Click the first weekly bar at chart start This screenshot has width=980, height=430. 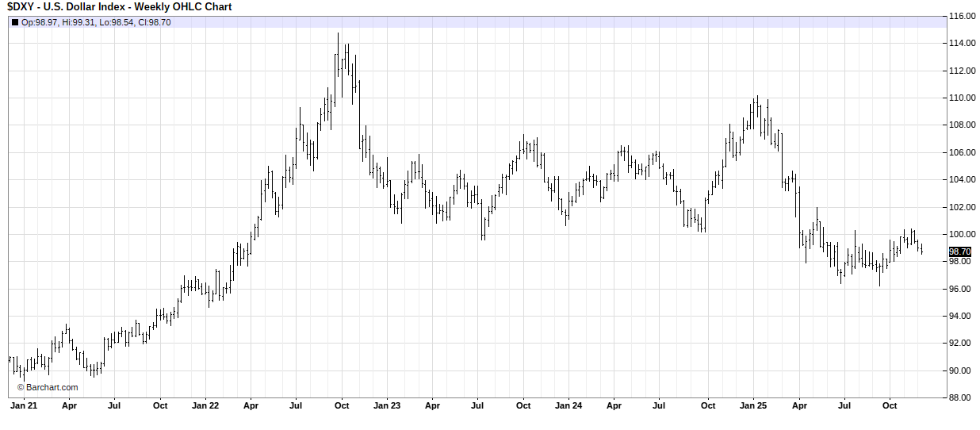[10, 359]
